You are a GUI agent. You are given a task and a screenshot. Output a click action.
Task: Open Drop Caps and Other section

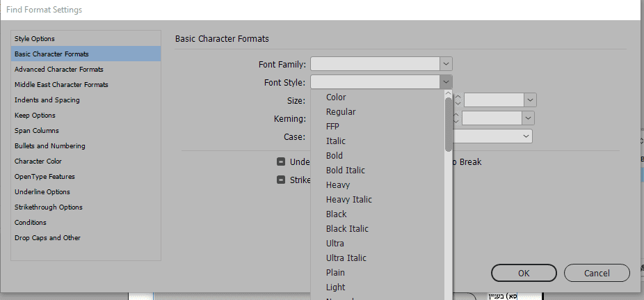coord(47,237)
